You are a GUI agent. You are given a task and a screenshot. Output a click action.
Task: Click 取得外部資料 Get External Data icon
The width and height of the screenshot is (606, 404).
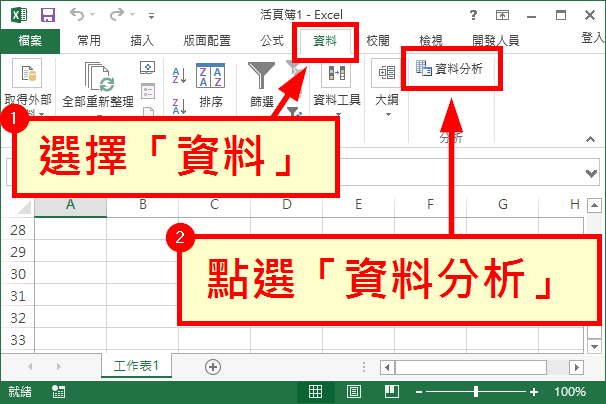pos(27,73)
